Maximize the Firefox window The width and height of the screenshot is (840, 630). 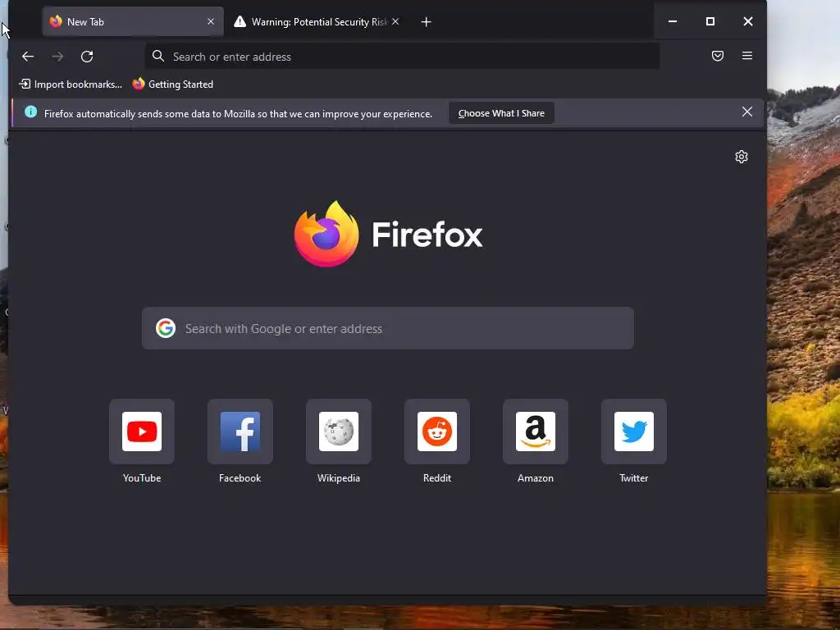point(710,21)
